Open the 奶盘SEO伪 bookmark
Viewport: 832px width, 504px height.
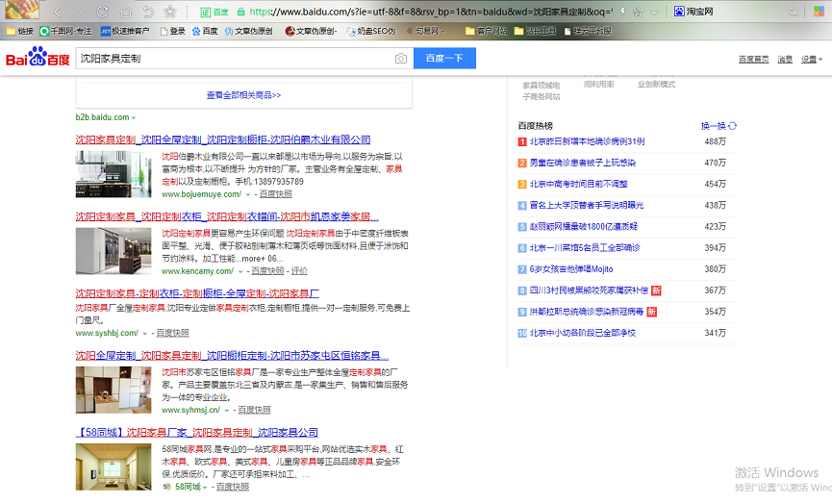(x=371, y=31)
